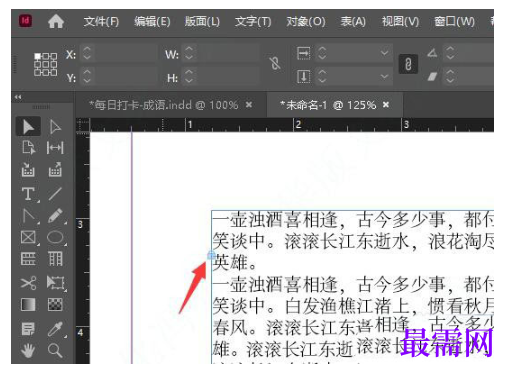Open the 文字(T) menu

(x=253, y=22)
